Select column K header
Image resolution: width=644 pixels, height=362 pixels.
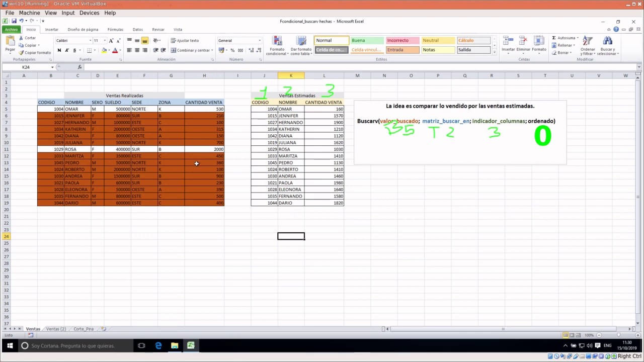tap(291, 75)
